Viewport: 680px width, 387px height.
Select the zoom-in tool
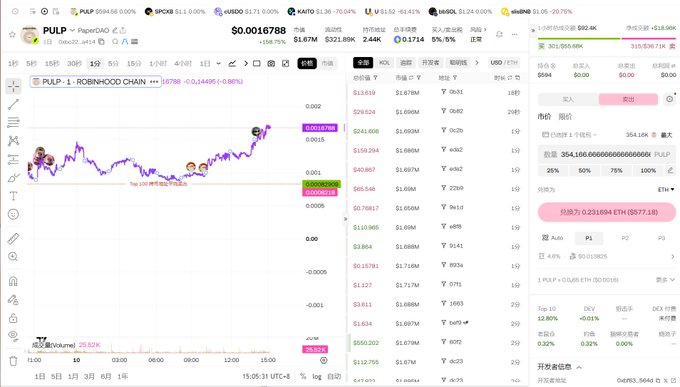pyautogui.click(x=13, y=257)
